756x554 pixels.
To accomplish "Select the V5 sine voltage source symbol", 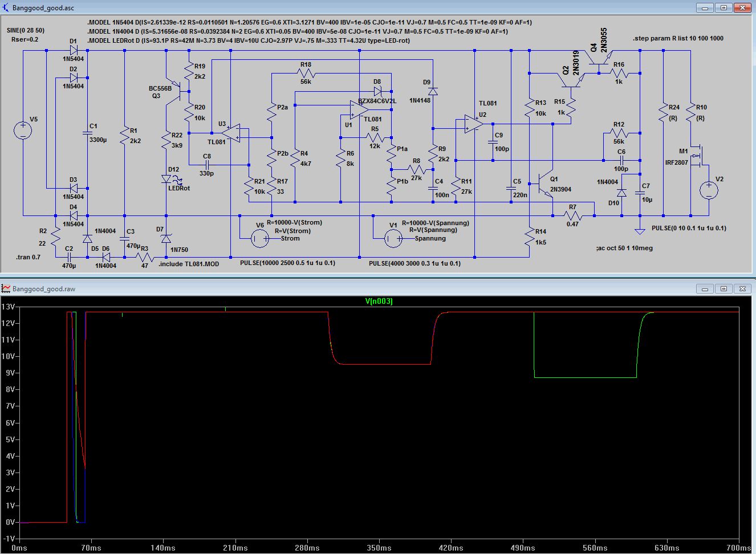I will click(x=23, y=131).
